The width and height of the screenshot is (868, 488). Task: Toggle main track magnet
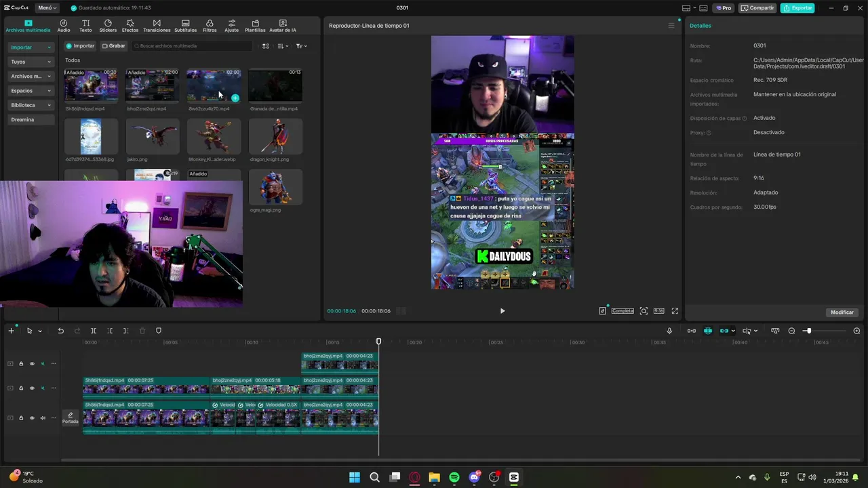point(691,331)
